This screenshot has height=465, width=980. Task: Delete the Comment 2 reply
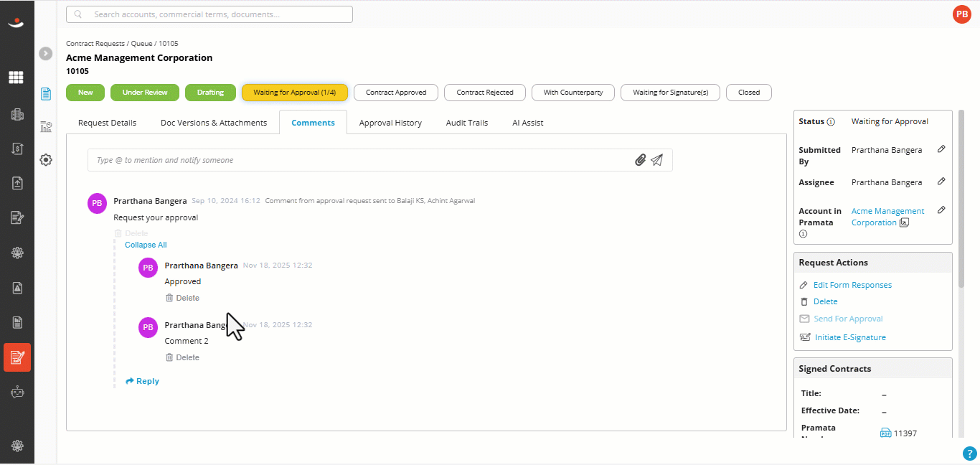click(x=182, y=357)
